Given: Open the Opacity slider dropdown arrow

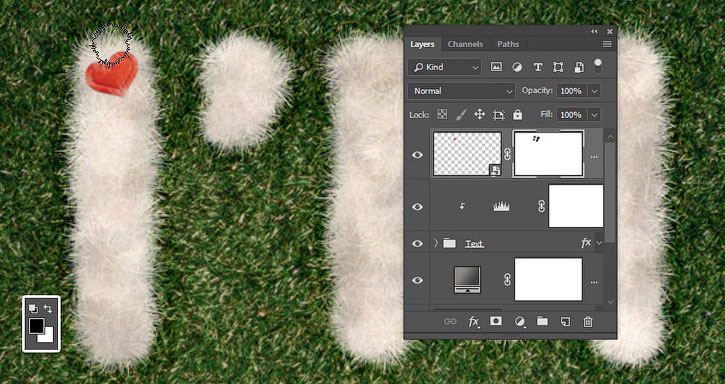Looking at the screenshot, I should [595, 91].
